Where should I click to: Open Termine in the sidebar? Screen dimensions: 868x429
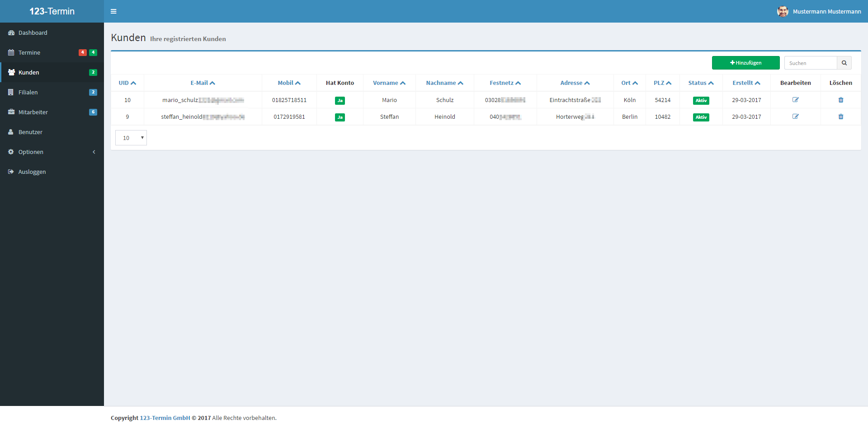[29, 53]
